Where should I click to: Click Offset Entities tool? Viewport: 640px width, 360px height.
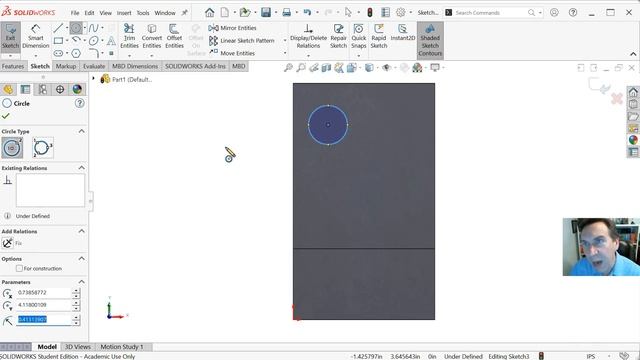[174, 36]
